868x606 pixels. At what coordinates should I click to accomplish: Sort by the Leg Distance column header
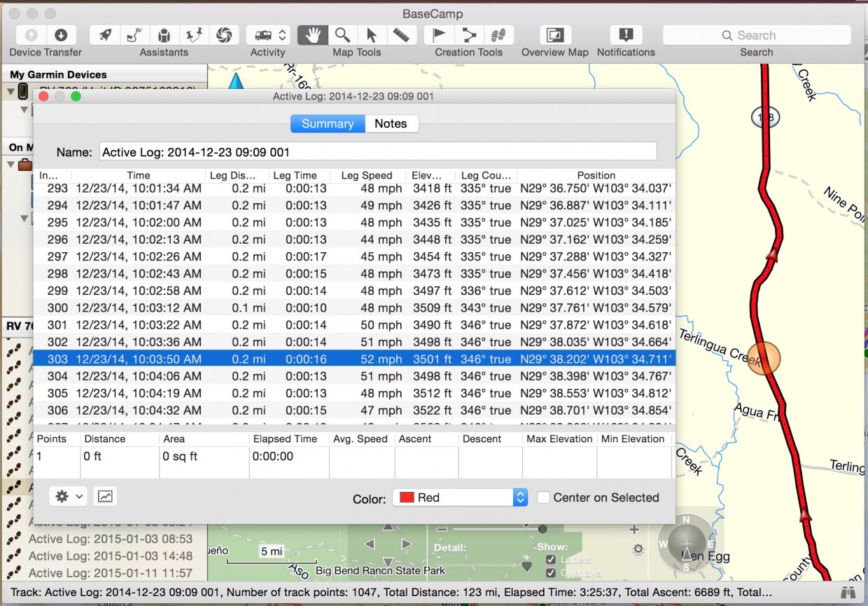click(237, 175)
